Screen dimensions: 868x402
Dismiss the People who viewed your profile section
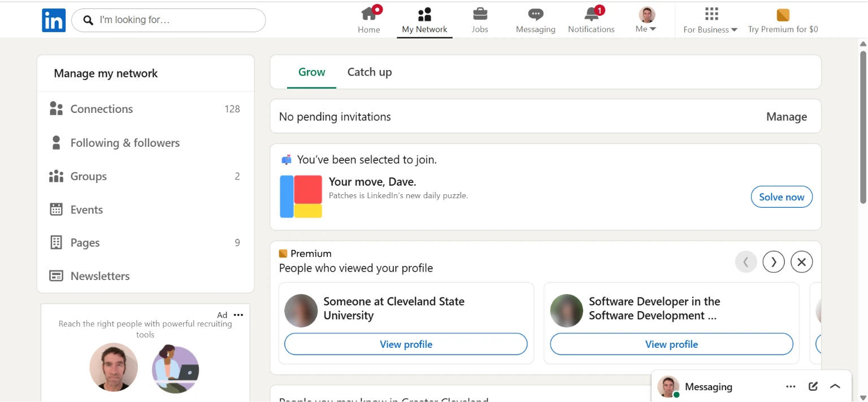(x=801, y=262)
